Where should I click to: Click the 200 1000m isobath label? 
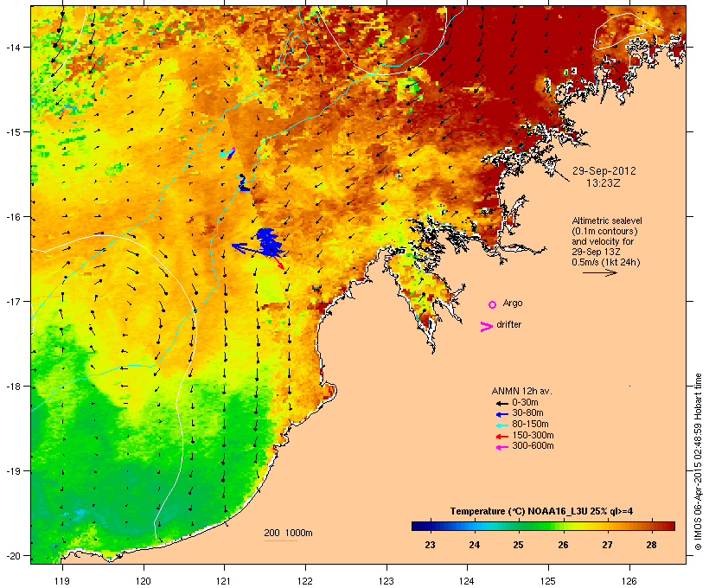pyautogui.click(x=288, y=533)
